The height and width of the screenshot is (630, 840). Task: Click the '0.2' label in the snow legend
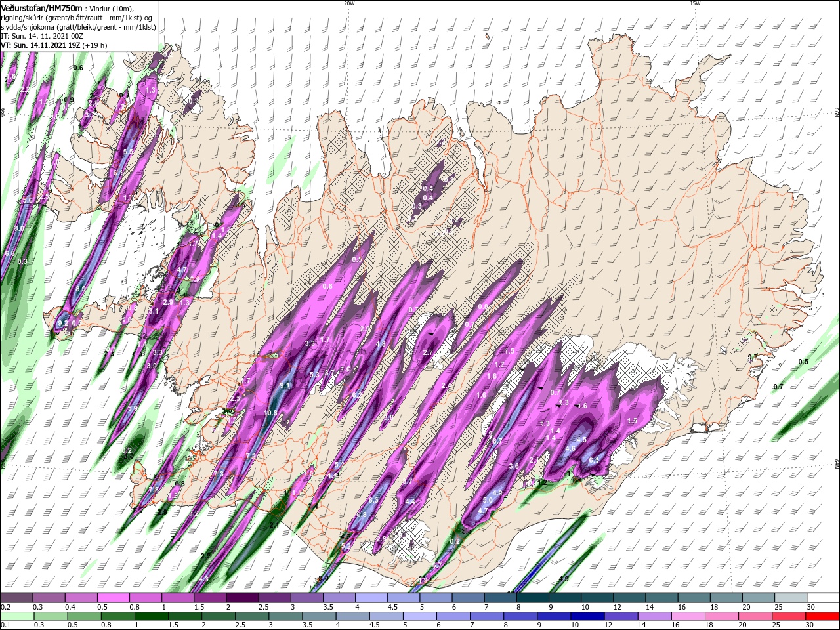click(x=5, y=607)
